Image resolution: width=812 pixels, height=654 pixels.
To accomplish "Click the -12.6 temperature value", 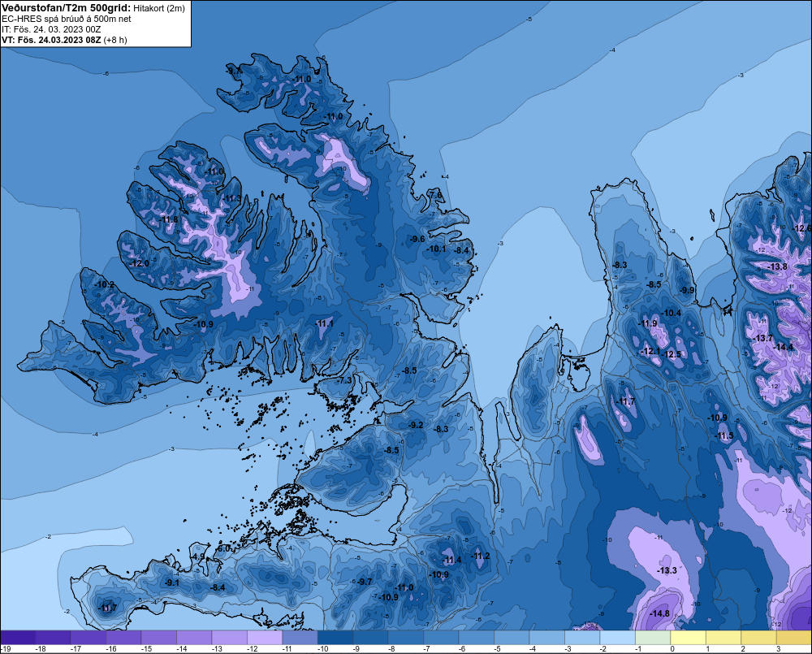I will tap(803, 228).
